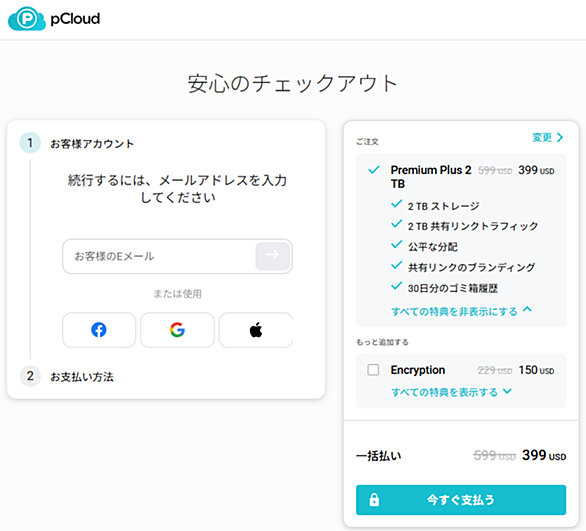
Task: Click the 2 TB ストレージ benefit row
Action: [x=435, y=206]
